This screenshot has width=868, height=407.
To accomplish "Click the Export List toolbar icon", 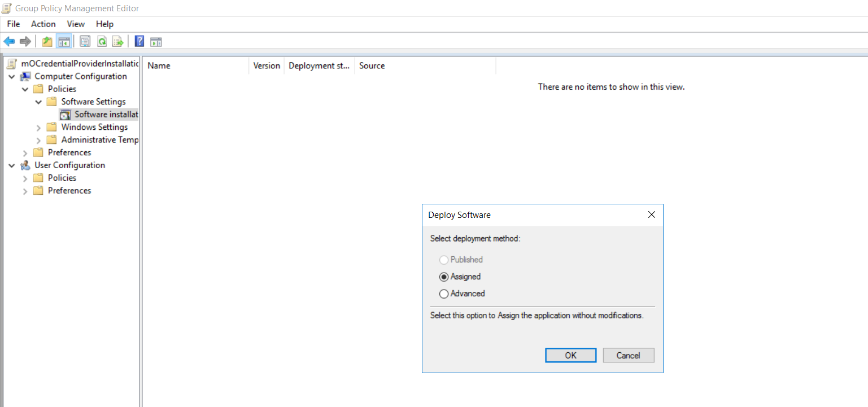I will click(117, 41).
